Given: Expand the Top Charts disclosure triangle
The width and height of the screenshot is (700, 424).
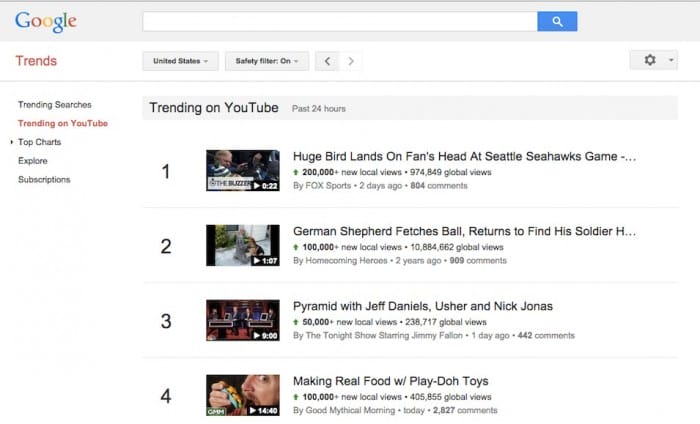Looking at the screenshot, I should (x=12, y=142).
